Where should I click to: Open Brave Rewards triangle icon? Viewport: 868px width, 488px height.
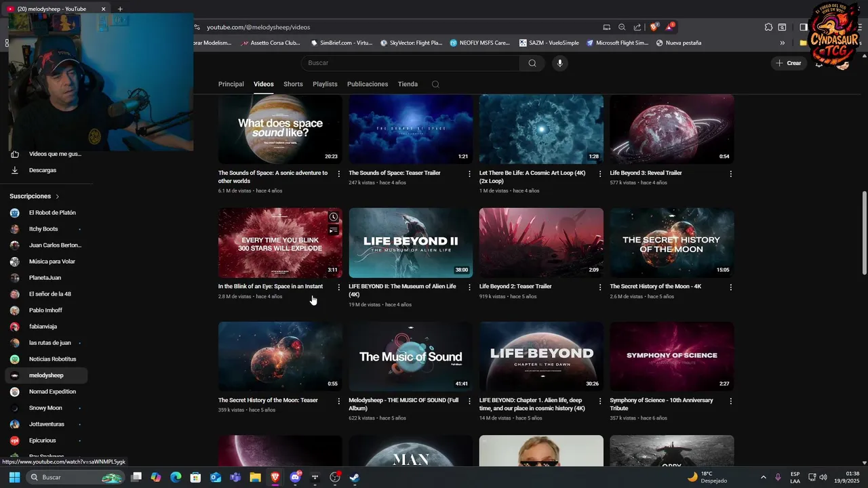tap(670, 27)
